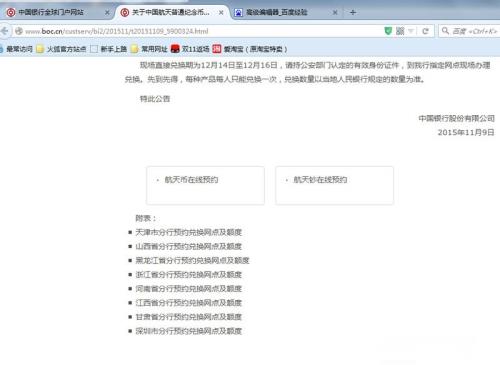Select the 关于中国航天普通纪念币 tab
The image size is (500, 365).
171,12
